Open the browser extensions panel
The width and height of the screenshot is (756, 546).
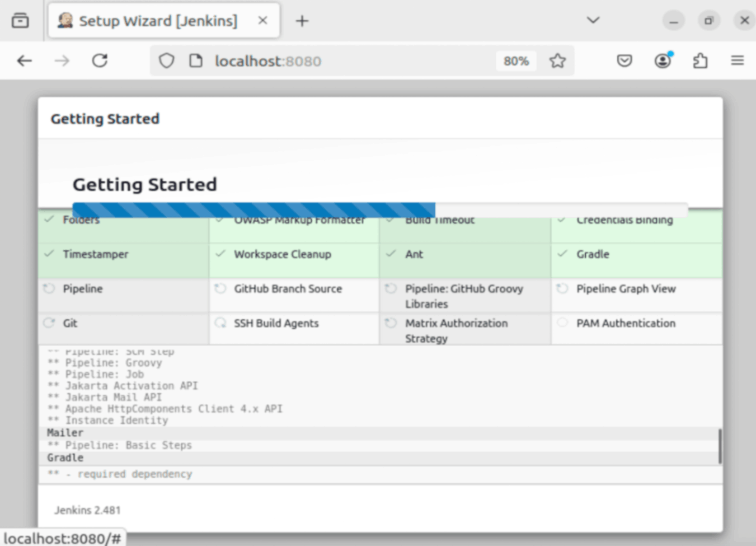point(701,60)
